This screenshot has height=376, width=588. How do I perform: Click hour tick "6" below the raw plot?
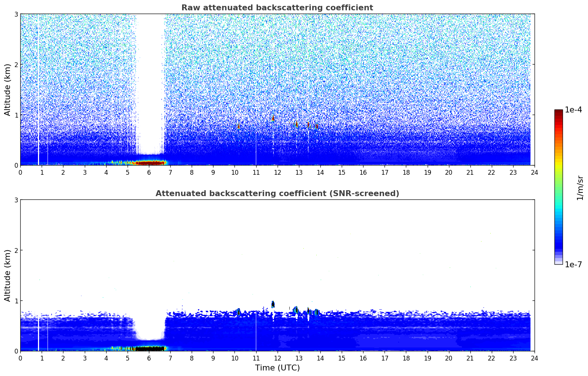149,172
